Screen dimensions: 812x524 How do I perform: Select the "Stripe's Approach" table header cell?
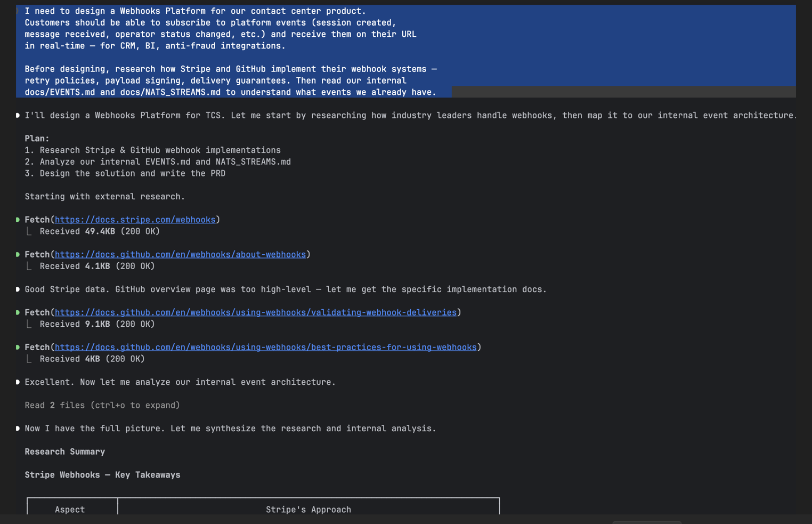[x=308, y=509]
